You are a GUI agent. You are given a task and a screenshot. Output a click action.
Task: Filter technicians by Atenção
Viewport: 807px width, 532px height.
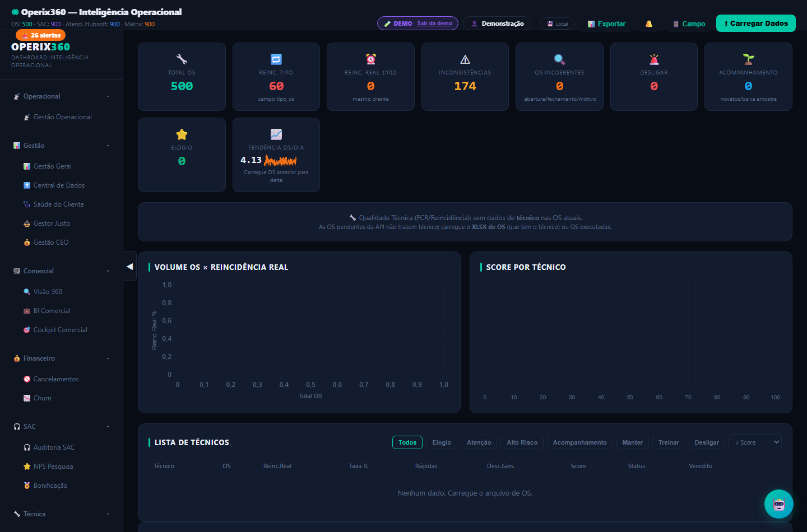coord(479,442)
